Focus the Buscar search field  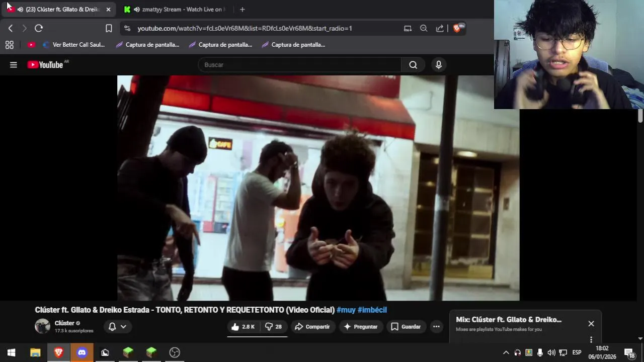click(300, 65)
